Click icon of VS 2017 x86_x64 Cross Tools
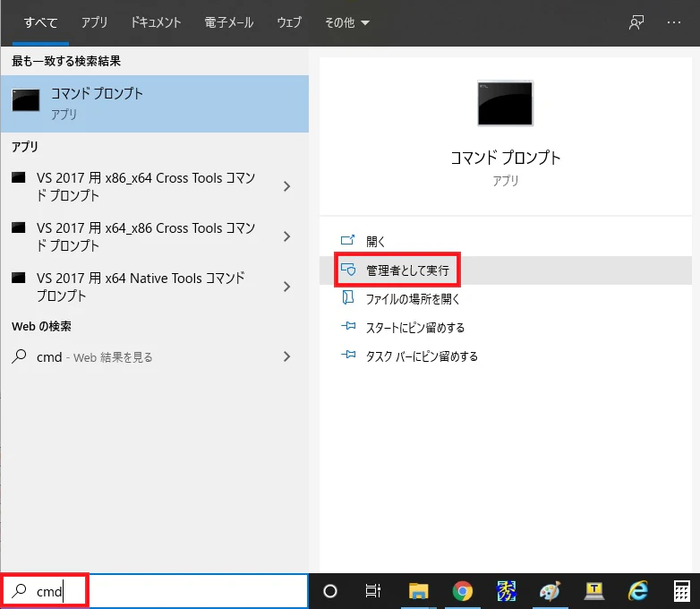 pyautogui.click(x=18, y=178)
